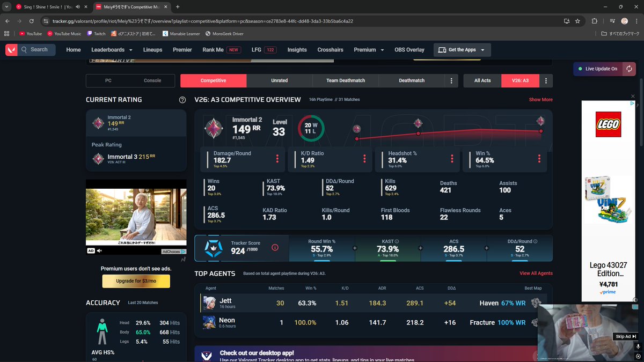644x362 pixels.
Task: Click the page vertical scrollbar
Action: pyautogui.click(x=641, y=113)
